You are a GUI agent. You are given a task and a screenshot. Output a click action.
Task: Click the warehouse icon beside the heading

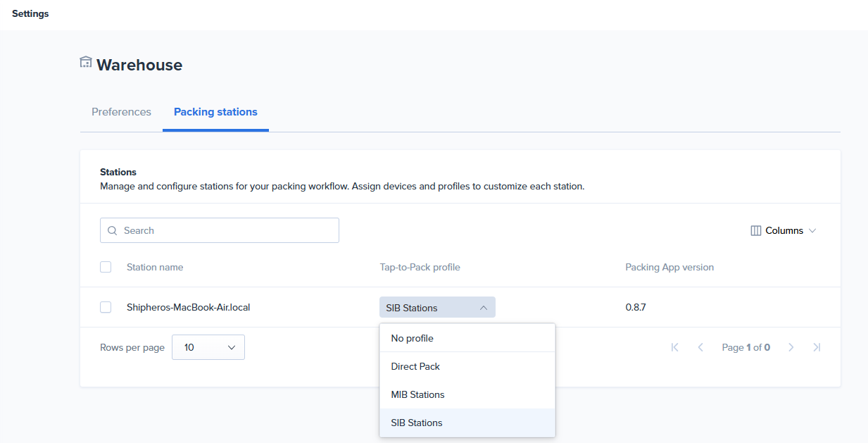[86, 63]
